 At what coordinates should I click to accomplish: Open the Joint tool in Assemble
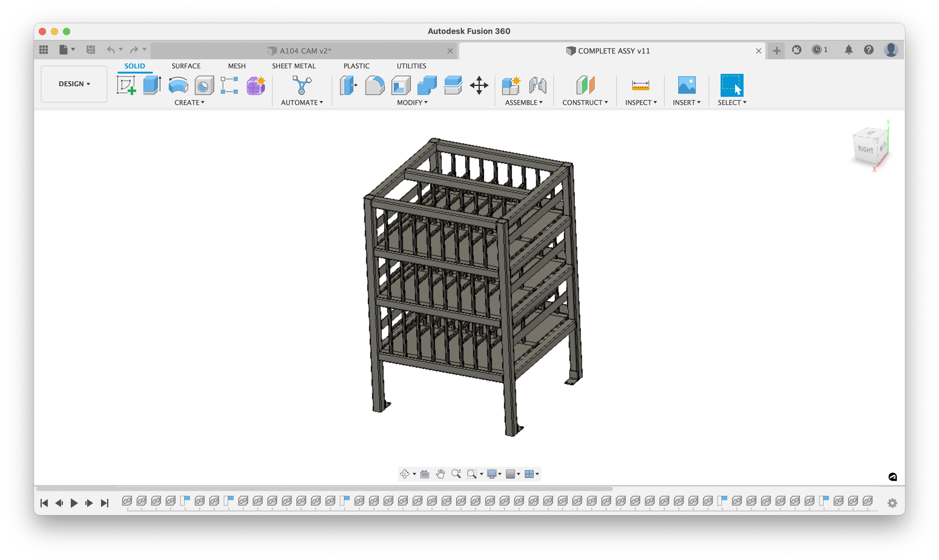(x=537, y=85)
